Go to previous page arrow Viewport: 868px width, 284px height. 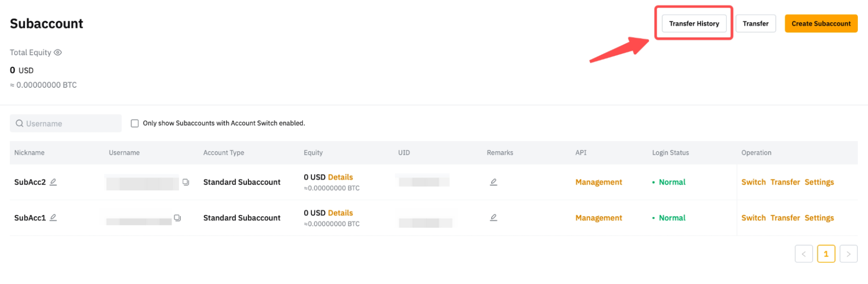click(803, 254)
